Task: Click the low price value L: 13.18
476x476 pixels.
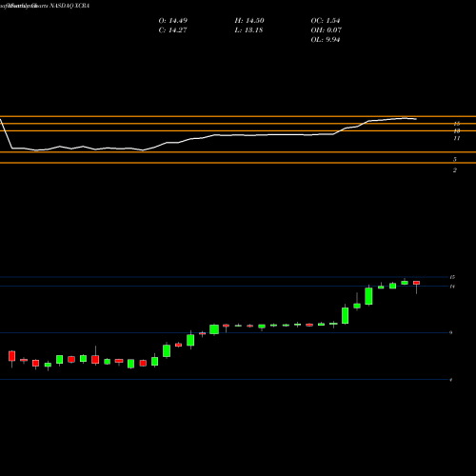Action: (248, 30)
